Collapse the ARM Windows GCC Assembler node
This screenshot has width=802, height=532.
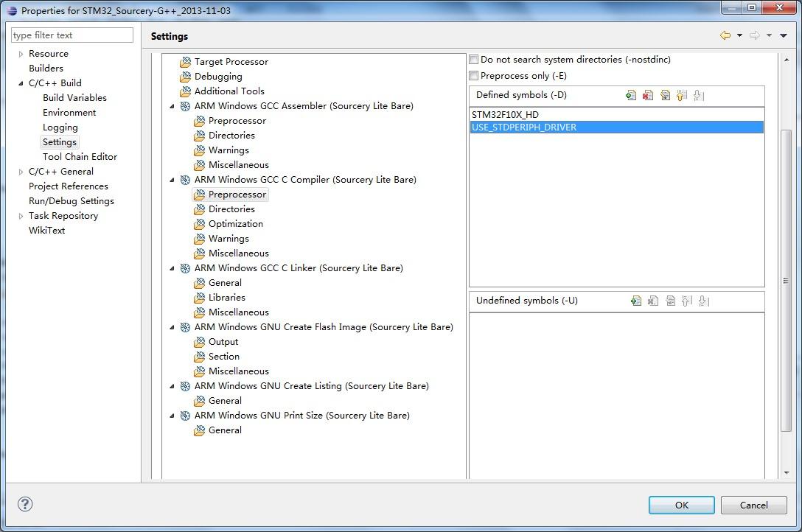click(x=172, y=105)
